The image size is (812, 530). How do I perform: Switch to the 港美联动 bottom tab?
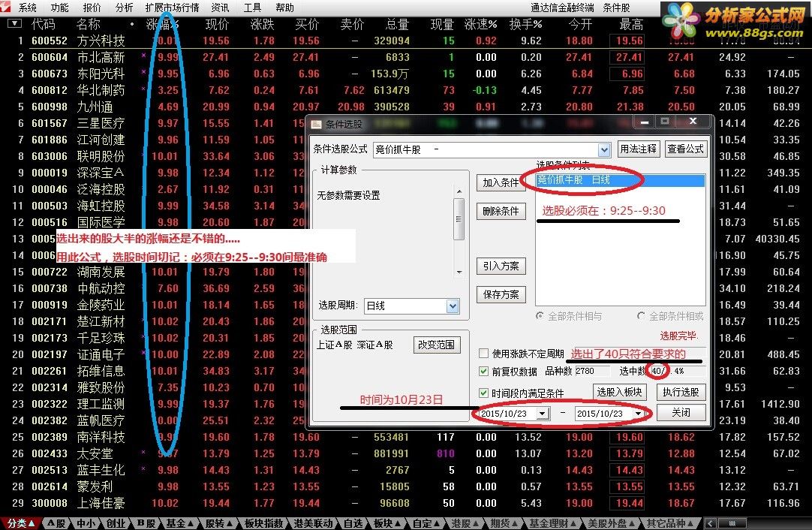tap(313, 523)
